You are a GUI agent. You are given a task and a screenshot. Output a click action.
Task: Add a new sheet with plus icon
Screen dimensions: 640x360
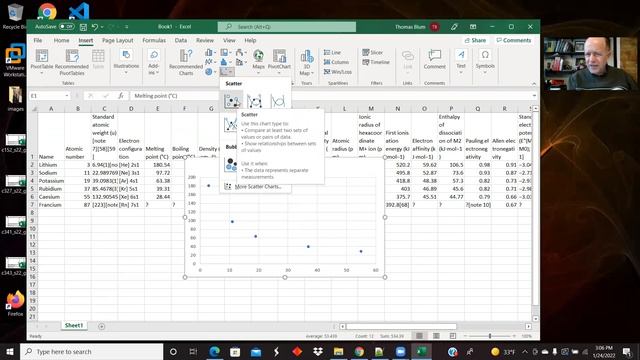[x=101, y=326]
